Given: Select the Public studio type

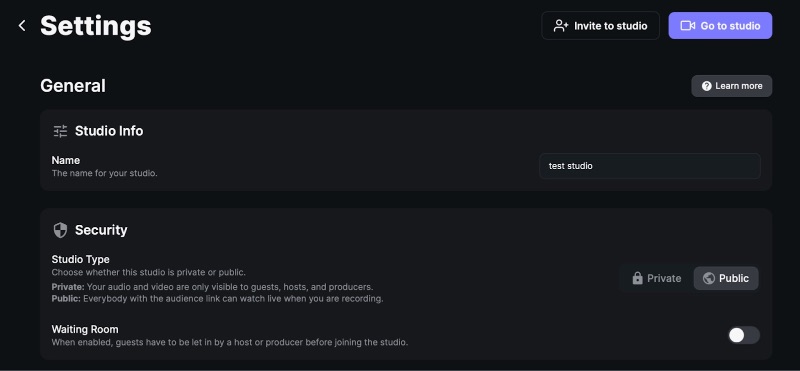Looking at the screenshot, I should 726,278.
